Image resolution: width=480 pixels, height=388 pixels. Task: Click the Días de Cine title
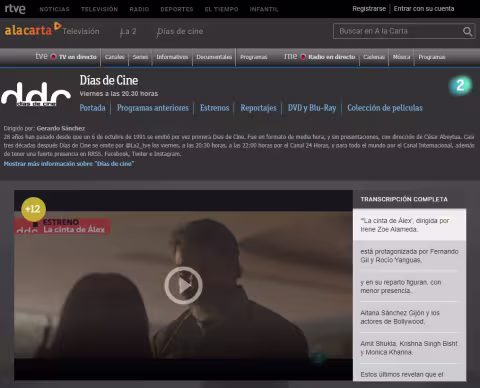[x=109, y=80]
